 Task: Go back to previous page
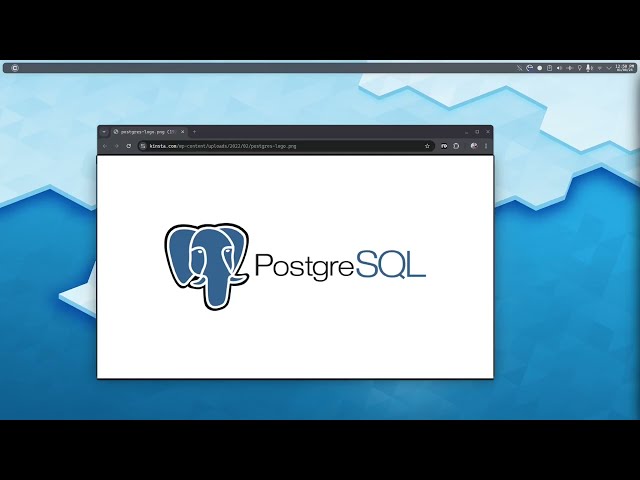(105, 146)
